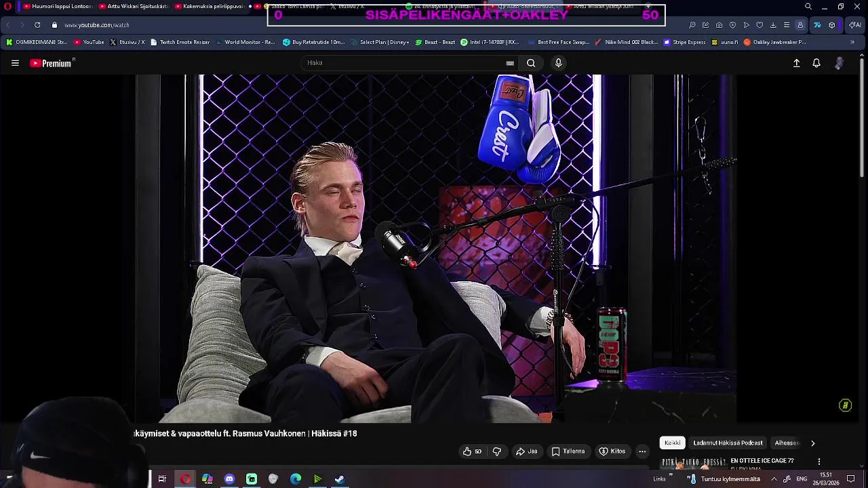Screen dimensions: 868x488
Task: Select the Aiheeseen filter chip
Action: [x=787, y=443]
